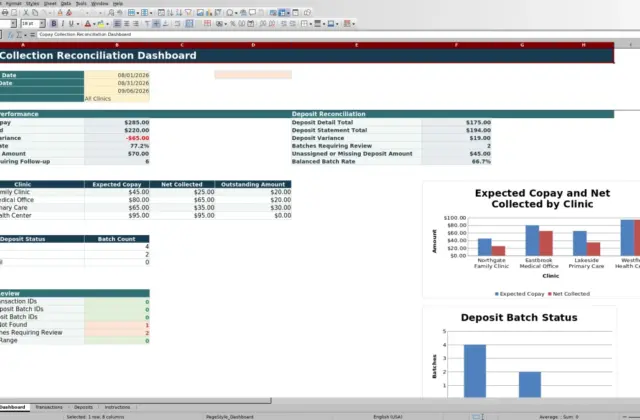
Task: Open the Styles menu
Action: 32,4
